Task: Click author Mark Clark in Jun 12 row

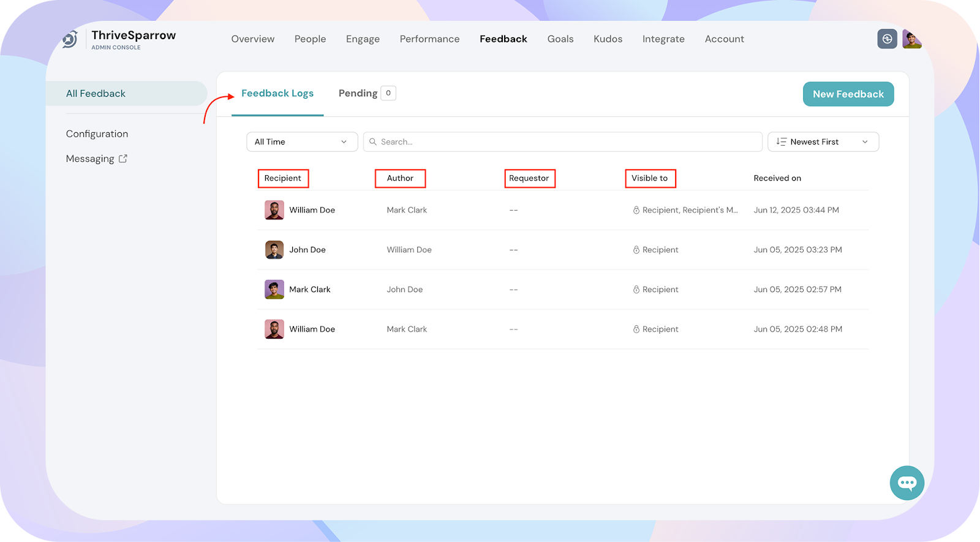Action: point(407,210)
